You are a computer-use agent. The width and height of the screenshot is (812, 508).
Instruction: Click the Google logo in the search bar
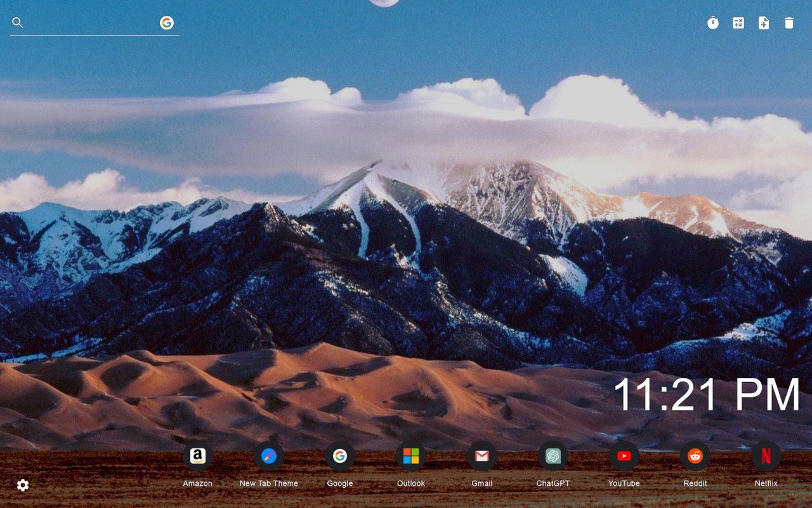click(167, 23)
